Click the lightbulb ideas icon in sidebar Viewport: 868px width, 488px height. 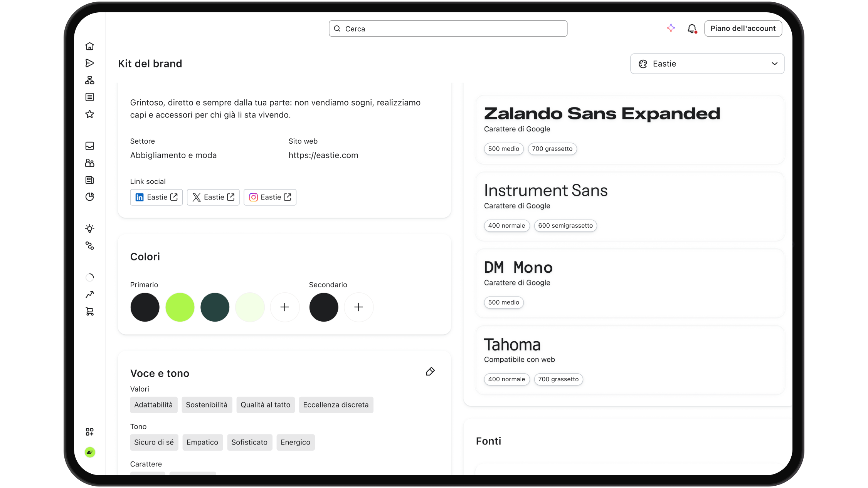(89, 229)
